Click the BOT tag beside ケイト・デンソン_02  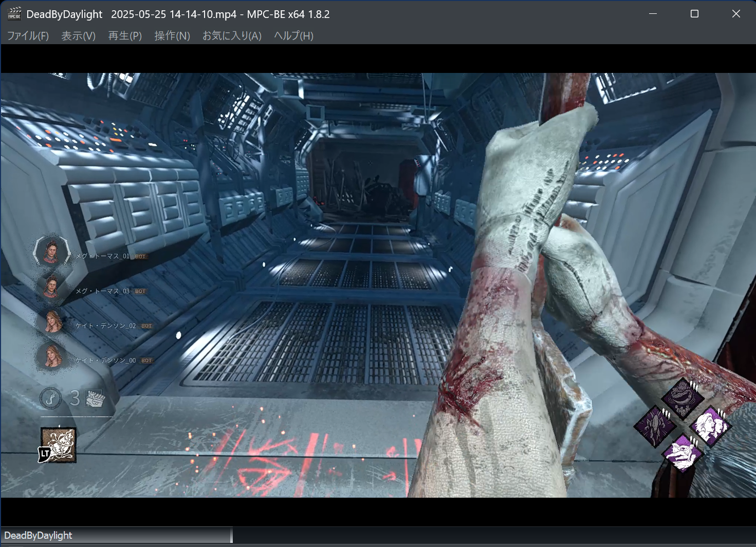pos(145,326)
